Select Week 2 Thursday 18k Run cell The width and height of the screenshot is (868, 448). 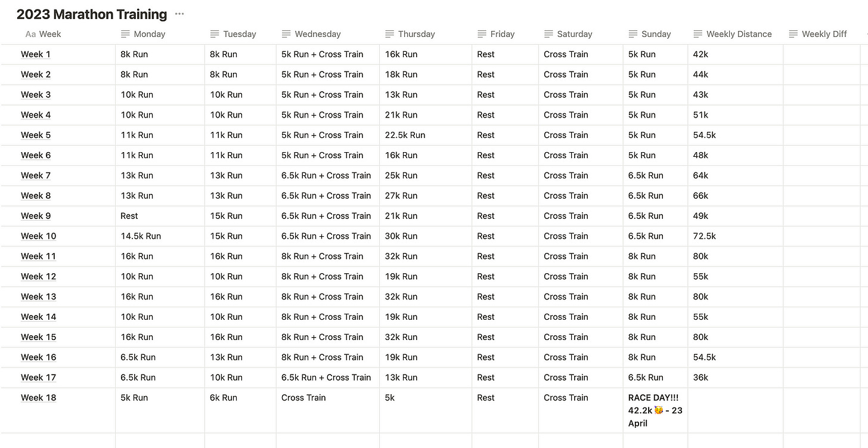click(426, 75)
